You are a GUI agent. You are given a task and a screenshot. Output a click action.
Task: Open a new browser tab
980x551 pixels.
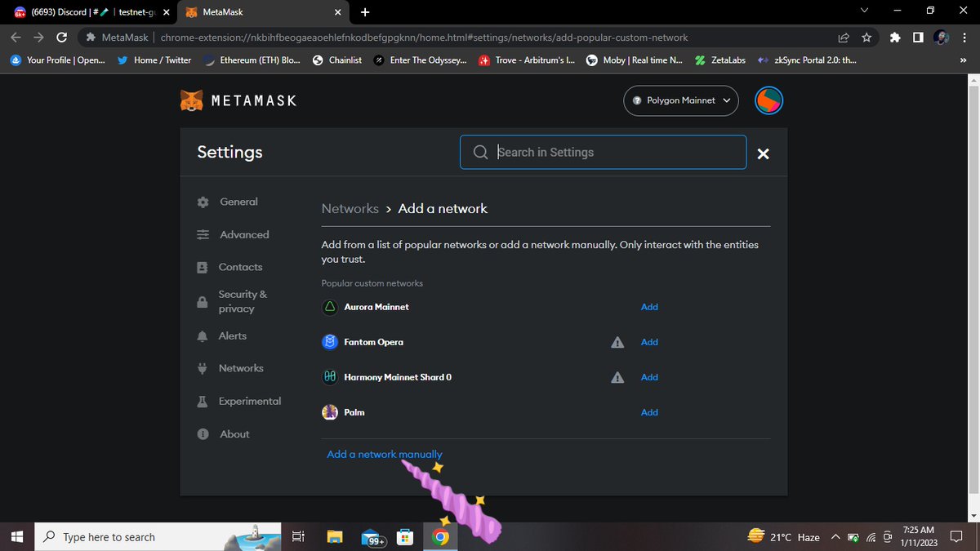365,11
